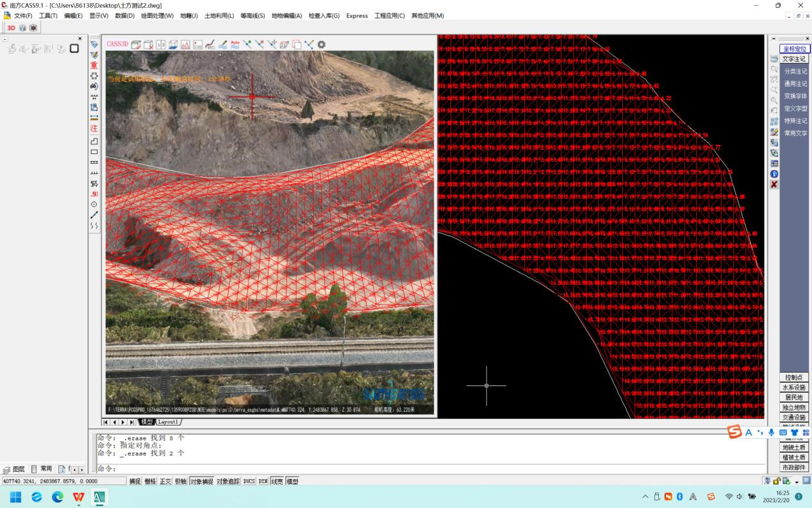Select the 注 annotation tool icon
812x508 pixels.
coord(94,128)
